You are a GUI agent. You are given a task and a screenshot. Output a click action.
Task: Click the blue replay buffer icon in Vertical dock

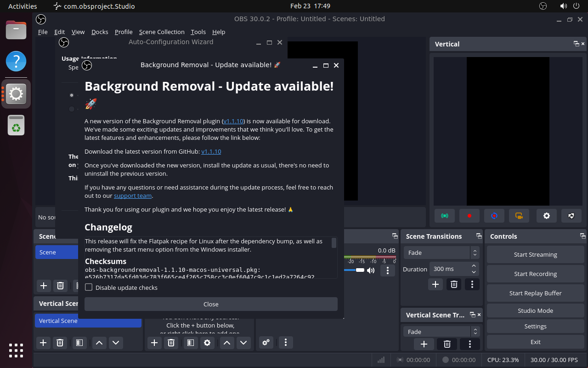pyautogui.click(x=494, y=215)
